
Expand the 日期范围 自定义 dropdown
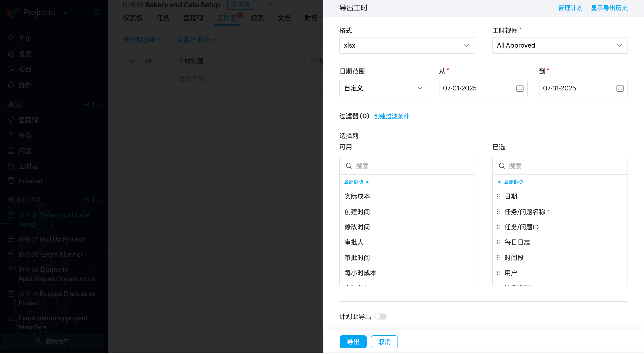[x=384, y=88]
